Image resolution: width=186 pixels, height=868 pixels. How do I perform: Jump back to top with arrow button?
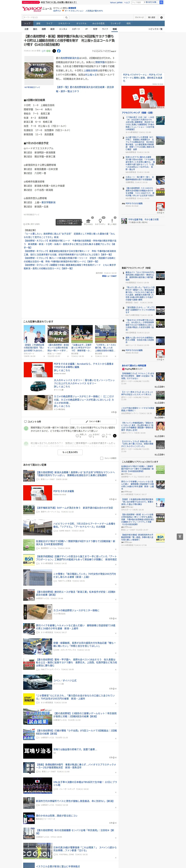(x=180, y=536)
